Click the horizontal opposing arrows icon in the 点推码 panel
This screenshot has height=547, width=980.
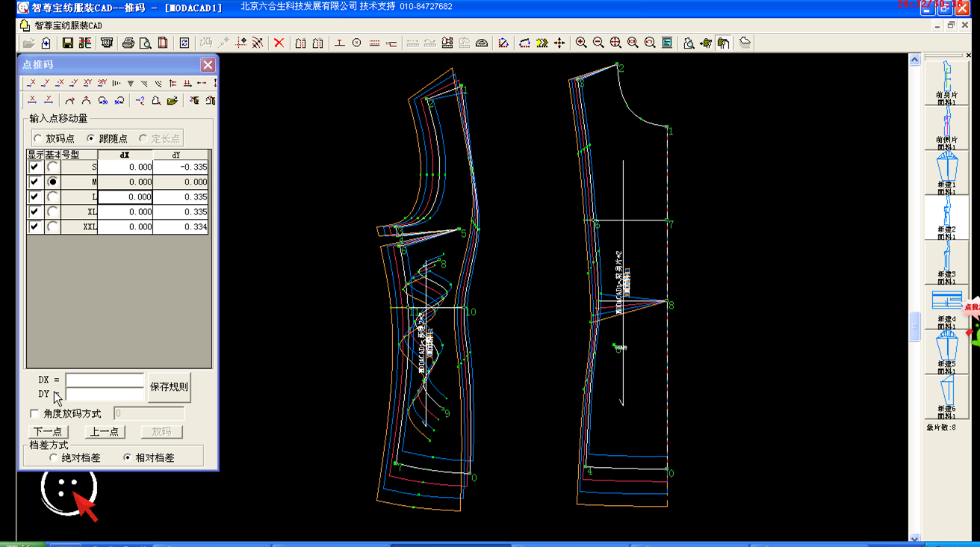202,83
